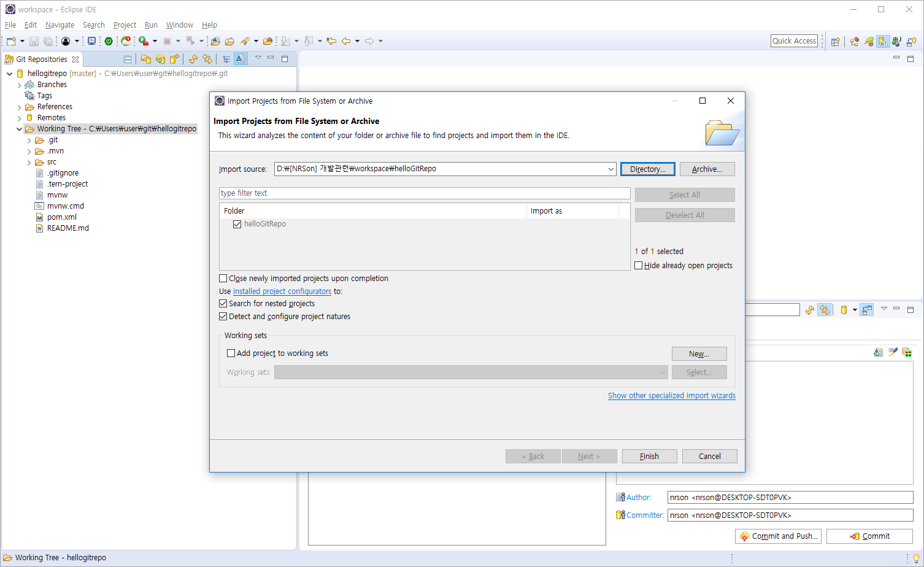
Task: Expand the .mvn folder
Action: tap(29, 151)
